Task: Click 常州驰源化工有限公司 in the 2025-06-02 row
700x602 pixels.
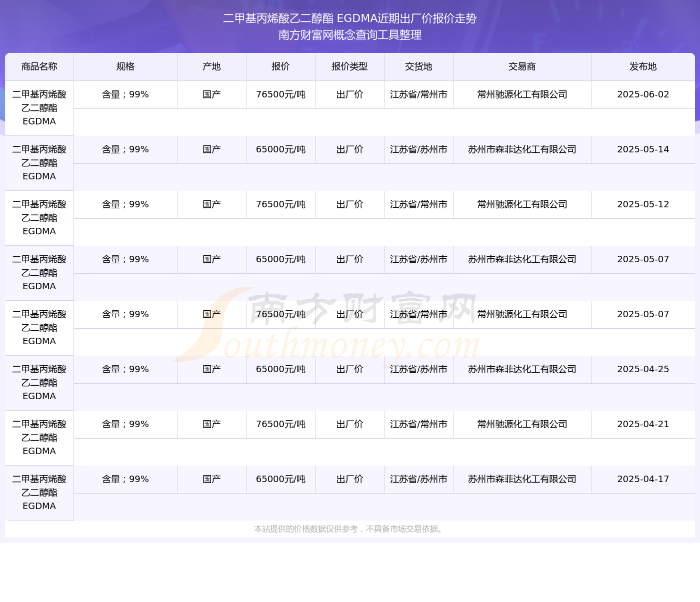Action: tap(522, 94)
